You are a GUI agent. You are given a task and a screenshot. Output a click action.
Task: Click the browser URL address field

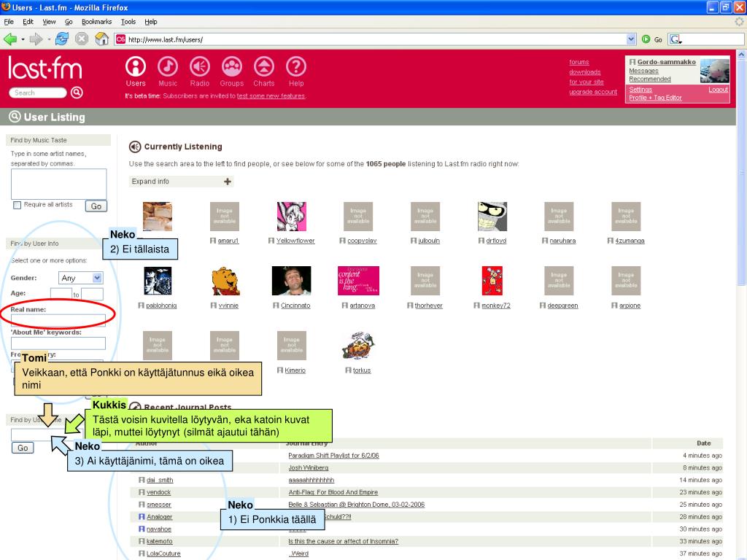370,39
